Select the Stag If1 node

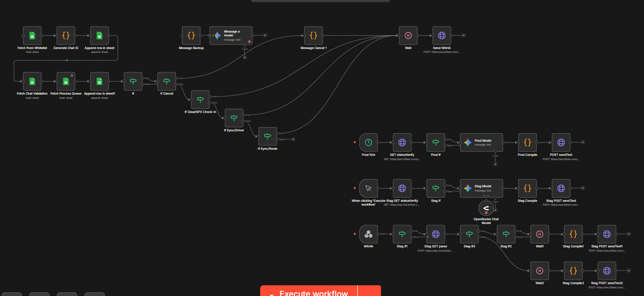[402, 234]
